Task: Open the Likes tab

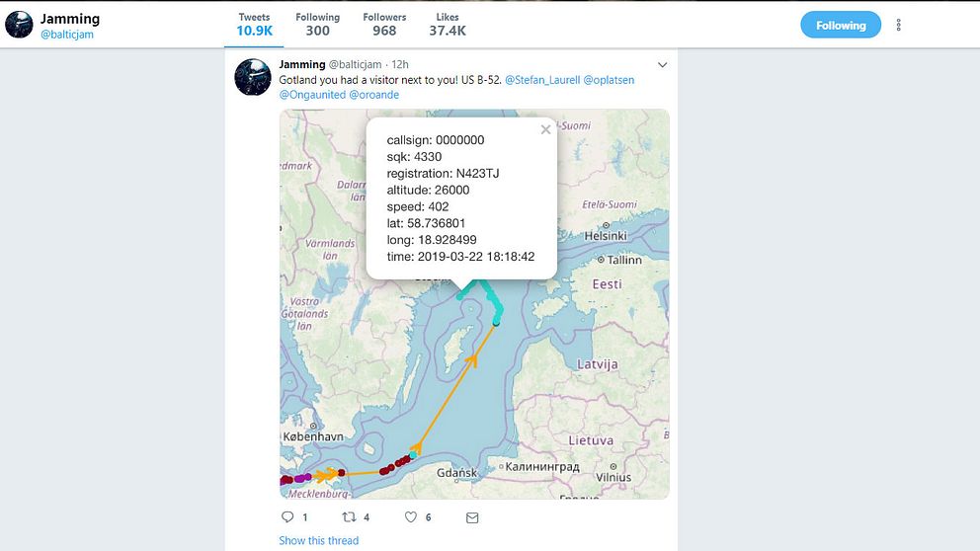Action: 448,25
